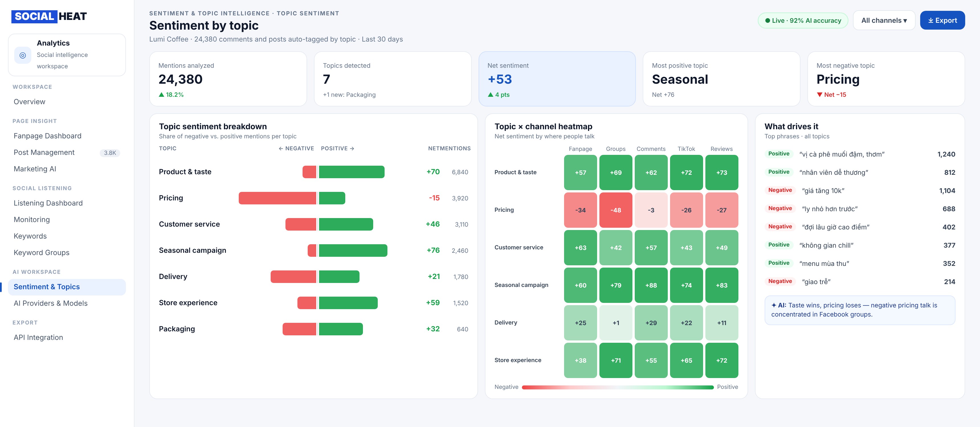Open Post Management page
980x427 pixels.
(67, 153)
